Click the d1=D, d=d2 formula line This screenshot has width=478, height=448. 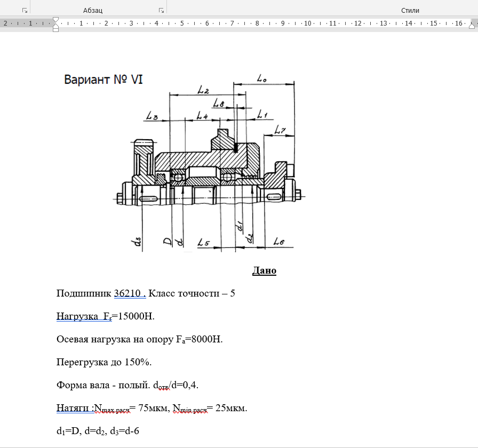click(x=98, y=431)
